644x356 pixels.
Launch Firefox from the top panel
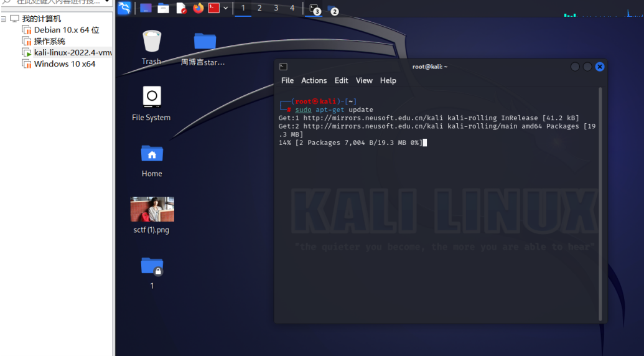[198, 8]
